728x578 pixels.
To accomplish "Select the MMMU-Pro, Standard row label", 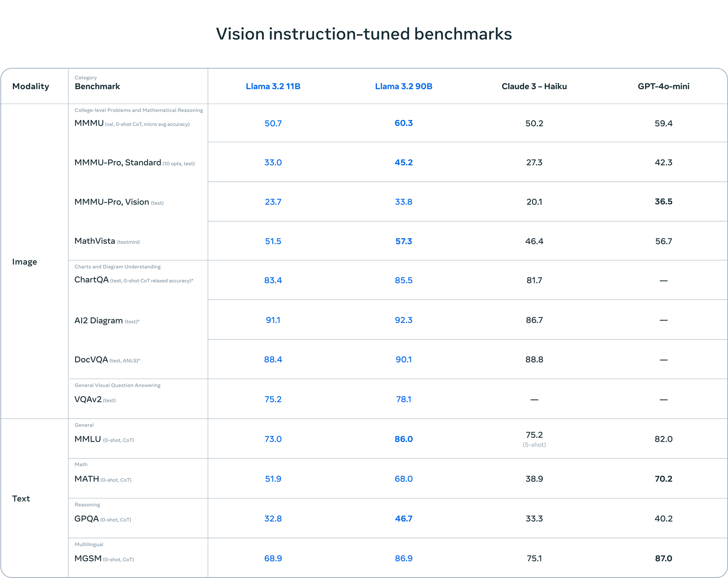I will pyautogui.click(x=118, y=163).
